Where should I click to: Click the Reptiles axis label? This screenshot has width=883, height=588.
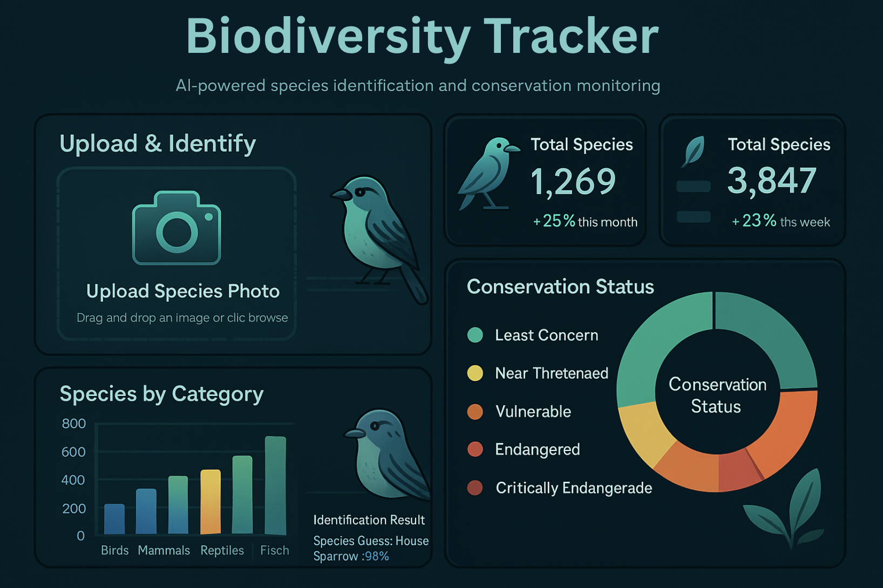click(222, 550)
